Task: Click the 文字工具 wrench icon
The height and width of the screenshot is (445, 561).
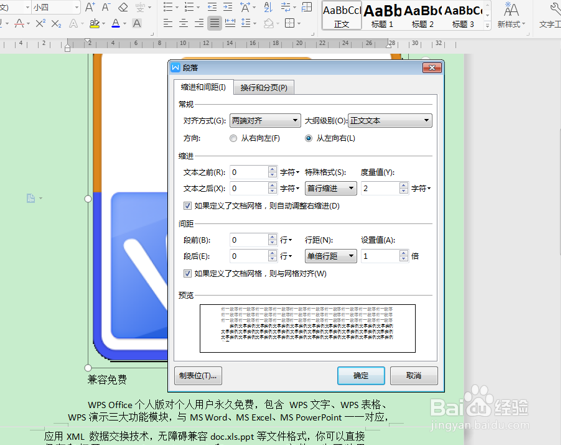Action: coord(555,9)
